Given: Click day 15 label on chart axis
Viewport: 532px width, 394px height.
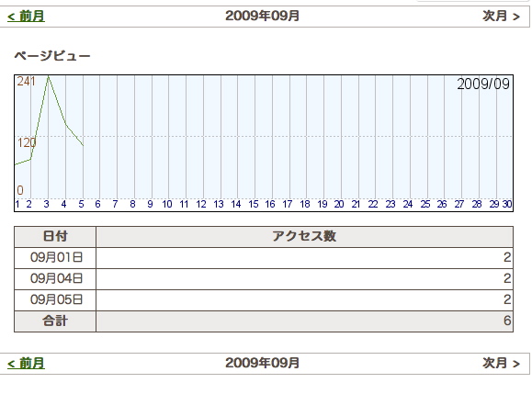Looking at the screenshot, I should coord(254,204).
